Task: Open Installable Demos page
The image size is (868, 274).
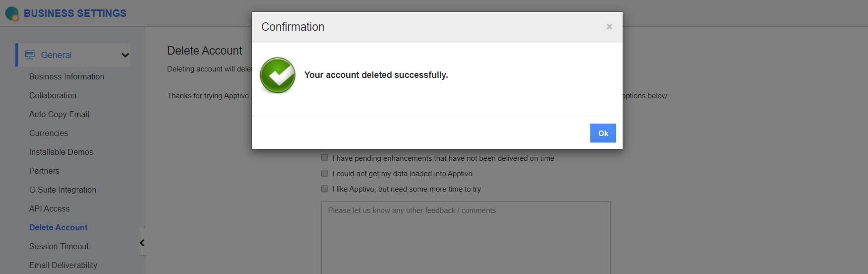Action: pos(61,152)
